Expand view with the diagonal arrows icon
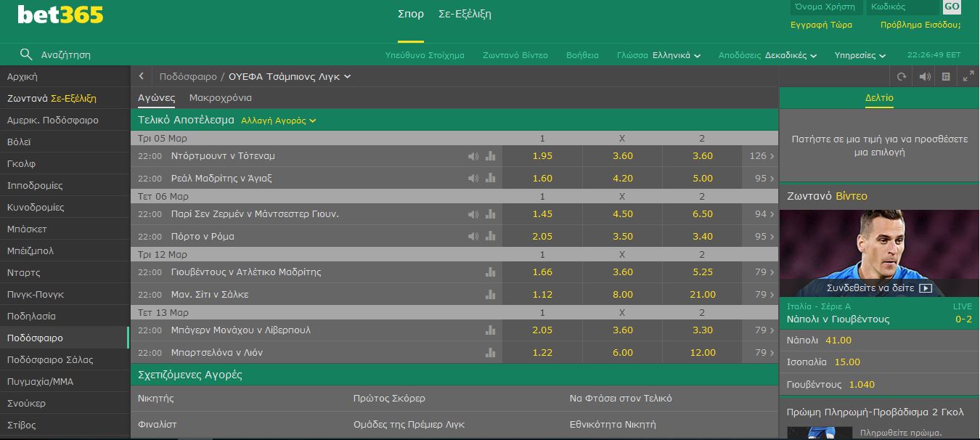The image size is (980, 440). pos(968,75)
